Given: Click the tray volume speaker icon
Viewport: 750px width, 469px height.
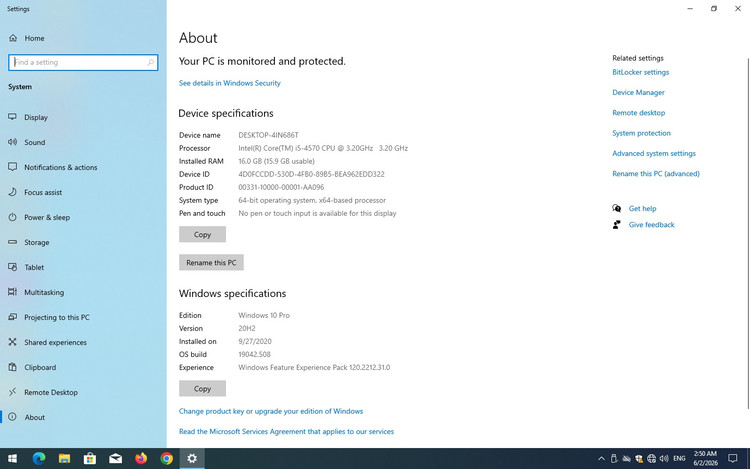Looking at the screenshot, I should click(x=664, y=458).
